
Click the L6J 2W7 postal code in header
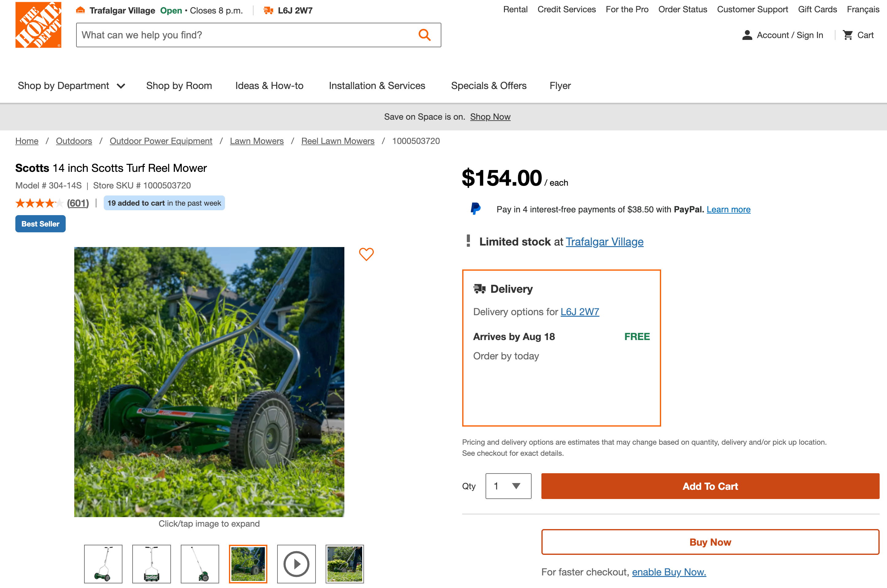[295, 10]
